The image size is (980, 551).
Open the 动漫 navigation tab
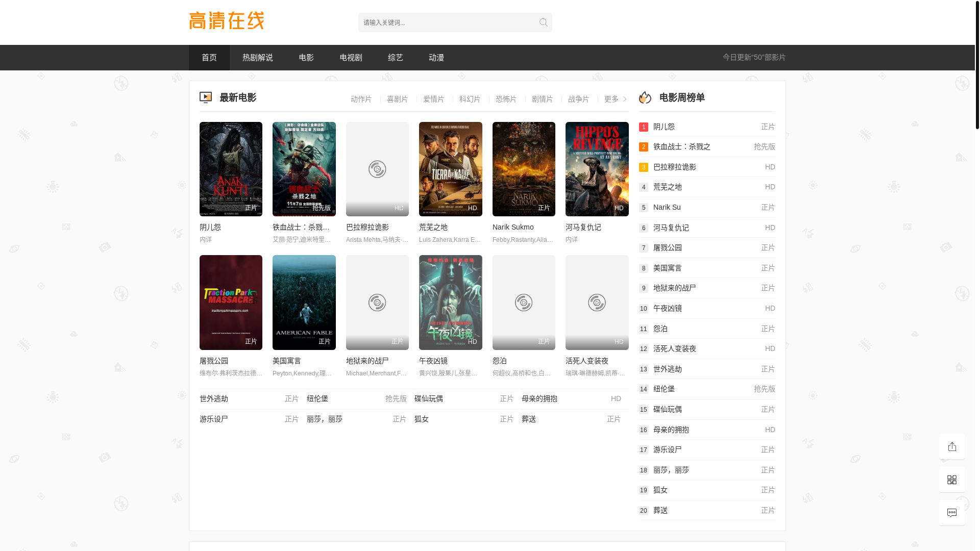pos(436,58)
